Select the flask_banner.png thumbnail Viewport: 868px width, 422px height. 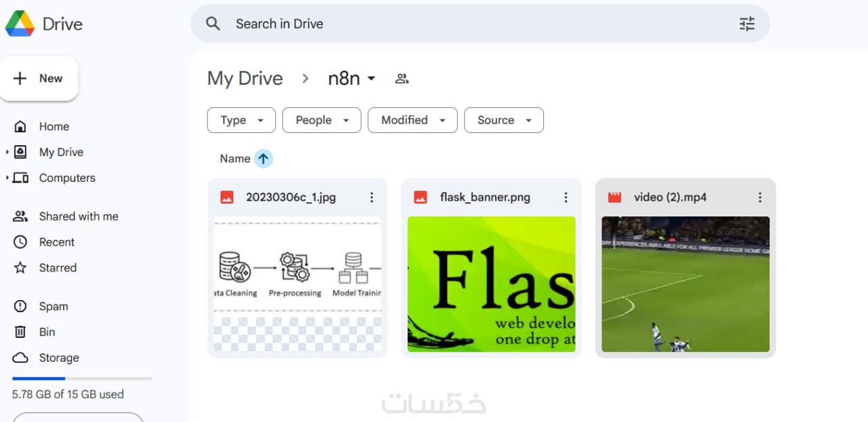coord(492,284)
